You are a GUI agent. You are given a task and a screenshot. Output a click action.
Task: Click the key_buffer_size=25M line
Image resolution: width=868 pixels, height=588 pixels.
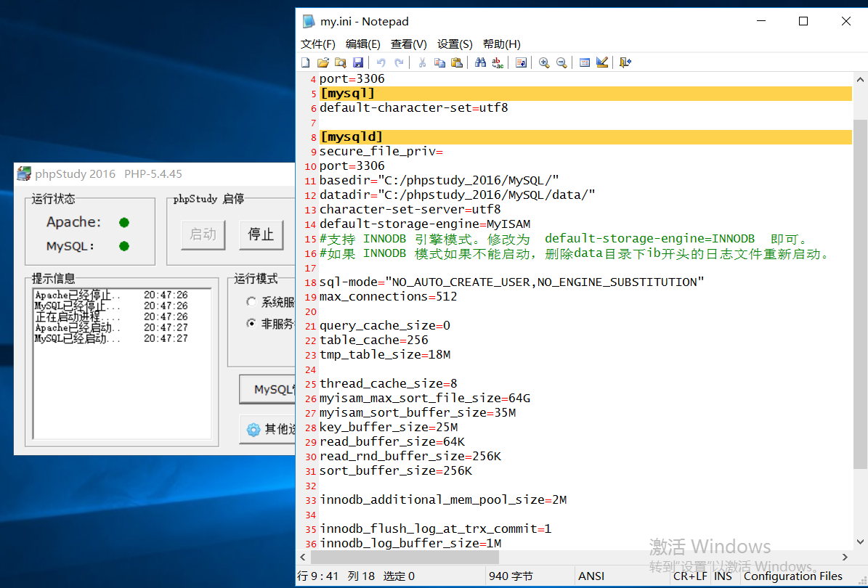(389, 427)
